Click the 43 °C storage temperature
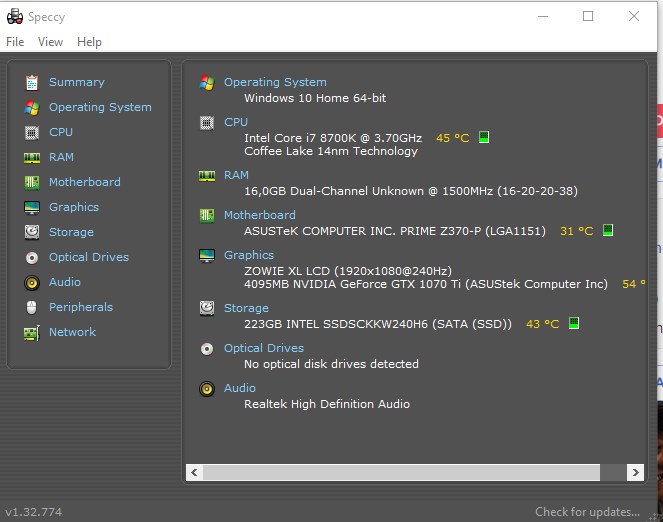Screen dimensions: 663x522 click(x=542, y=324)
